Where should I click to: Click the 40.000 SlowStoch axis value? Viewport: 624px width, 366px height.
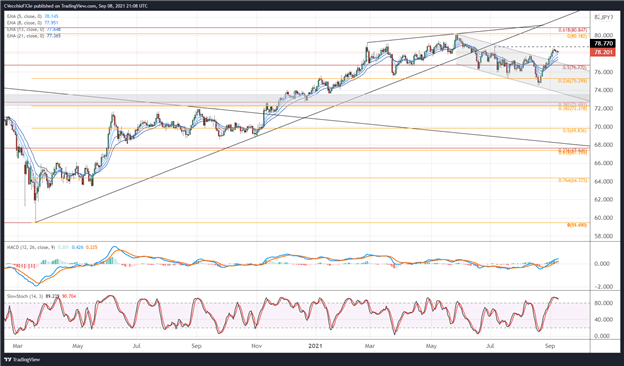(x=603, y=319)
